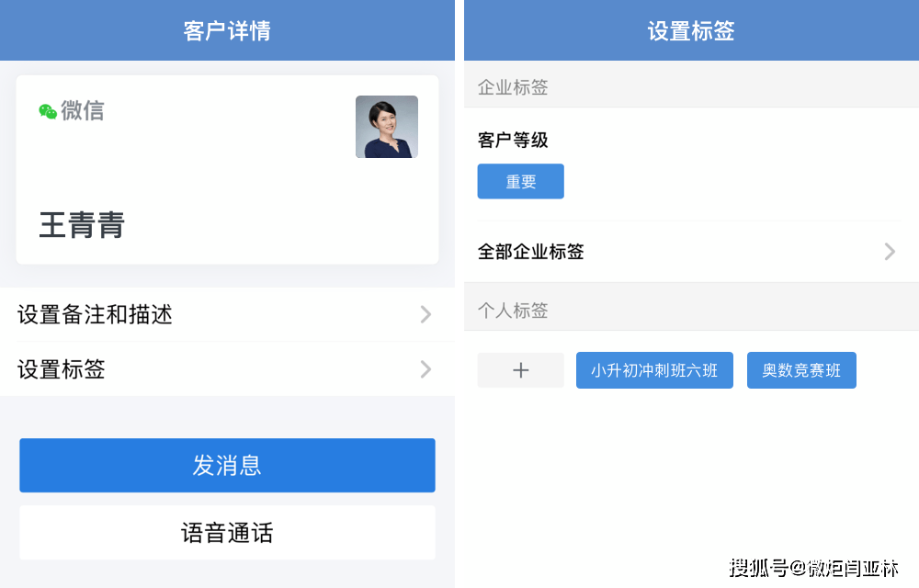Toggle the 重要 customer level tag
Image resolution: width=919 pixels, height=588 pixels.
tap(520, 182)
